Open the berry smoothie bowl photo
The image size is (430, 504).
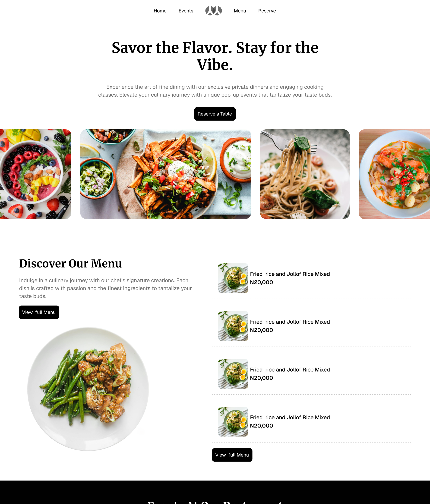tap(36, 174)
